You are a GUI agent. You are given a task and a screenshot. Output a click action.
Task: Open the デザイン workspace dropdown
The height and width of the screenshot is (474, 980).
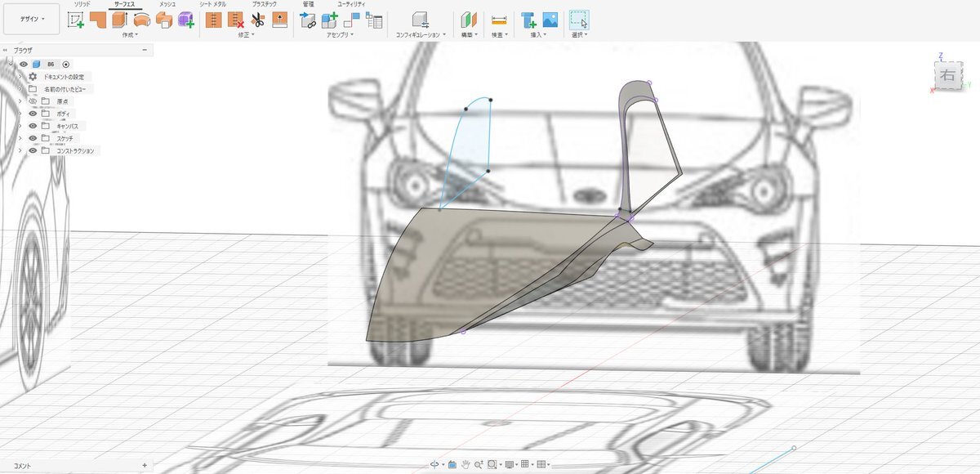[x=31, y=18]
